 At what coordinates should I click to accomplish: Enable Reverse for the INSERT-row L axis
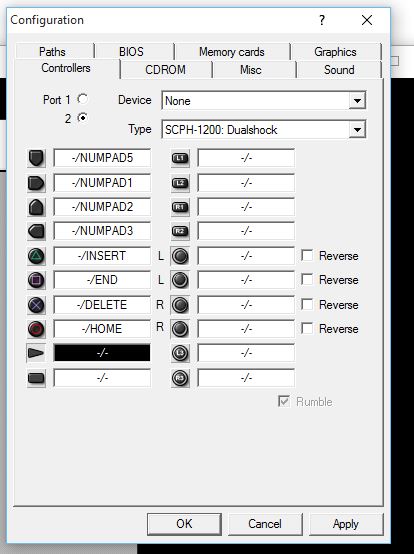307,255
